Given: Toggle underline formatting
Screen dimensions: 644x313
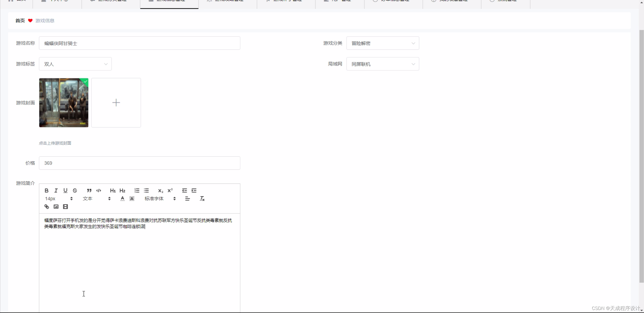Looking at the screenshot, I should tap(65, 190).
